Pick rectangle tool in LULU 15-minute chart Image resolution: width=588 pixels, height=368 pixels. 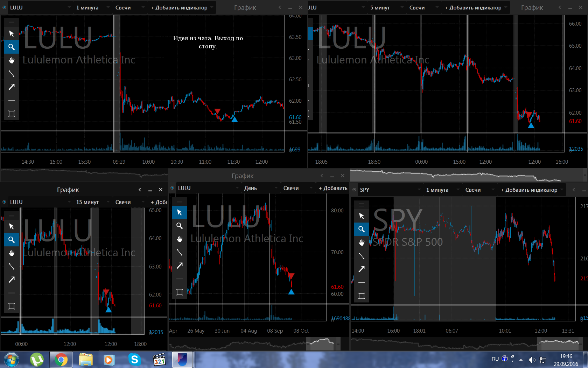pyautogui.click(x=12, y=306)
